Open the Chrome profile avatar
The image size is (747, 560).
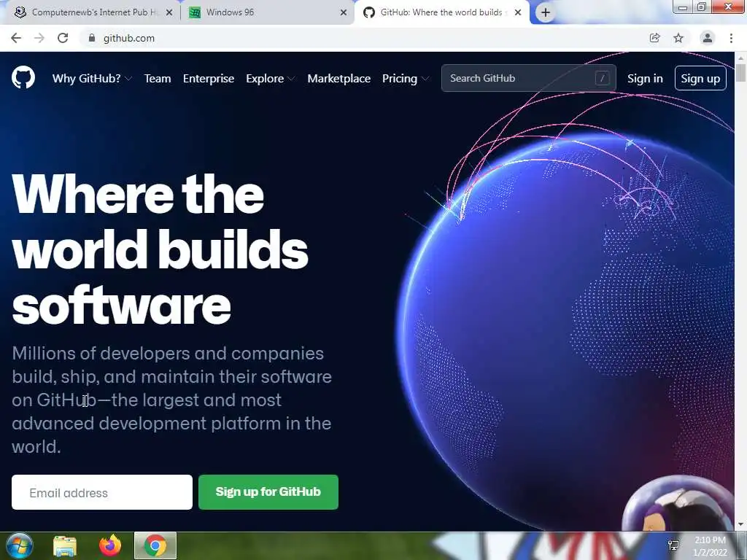[x=708, y=38]
